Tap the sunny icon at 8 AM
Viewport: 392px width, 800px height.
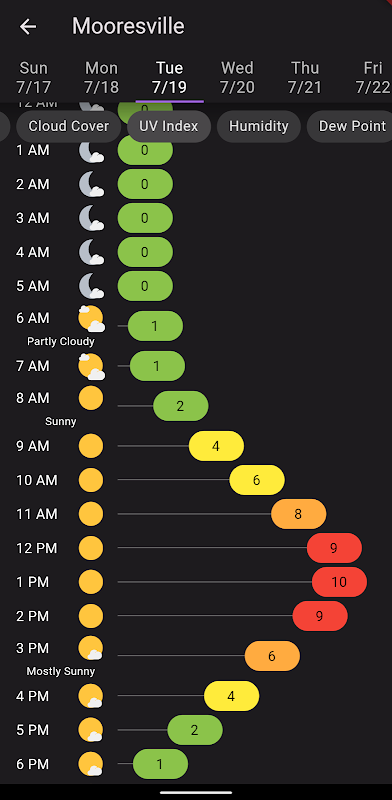[91, 398]
